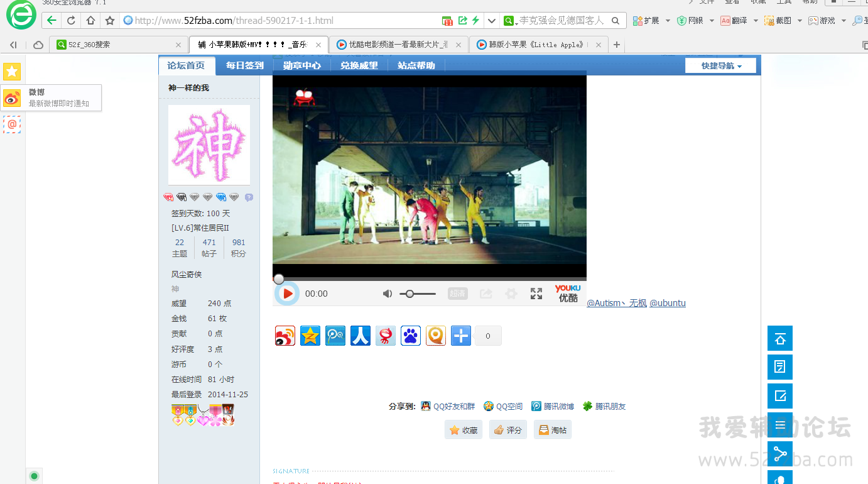Run the search with the magnifier icon
868x484 pixels.
[x=616, y=21]
